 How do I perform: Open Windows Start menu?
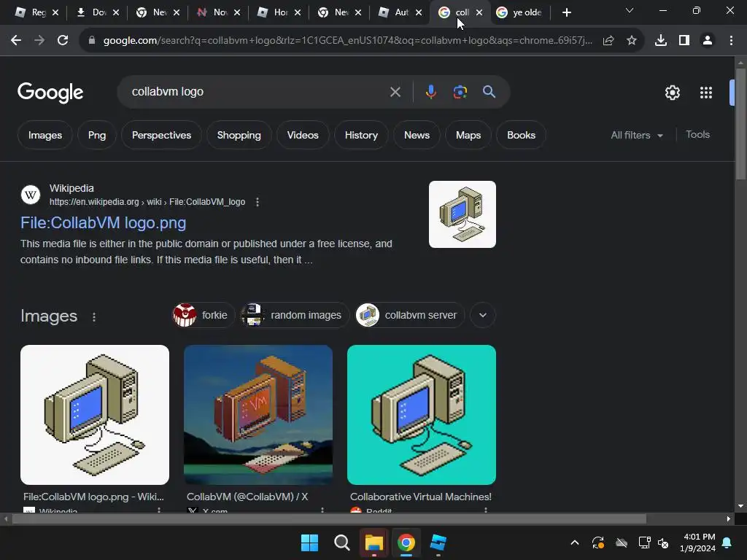[x=309, y=542]
